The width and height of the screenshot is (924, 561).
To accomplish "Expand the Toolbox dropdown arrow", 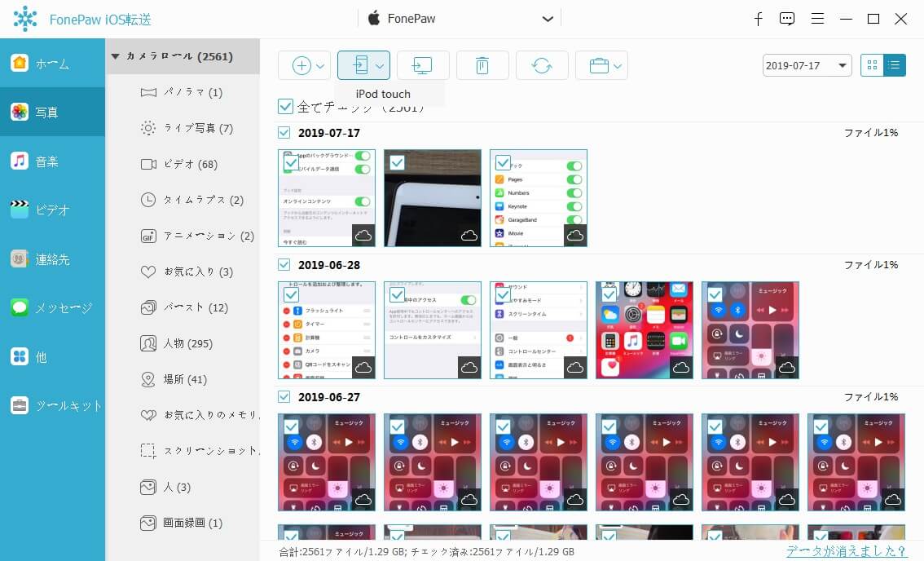I will (617, 66).
